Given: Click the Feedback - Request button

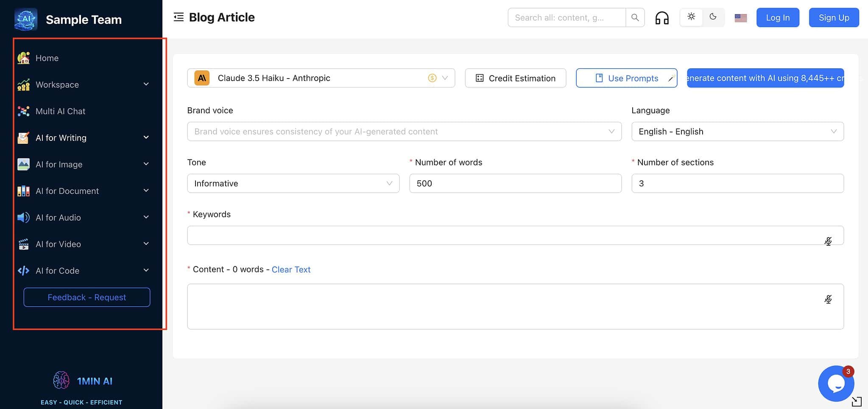Looking at the screenshot, I should click(87, 297).
